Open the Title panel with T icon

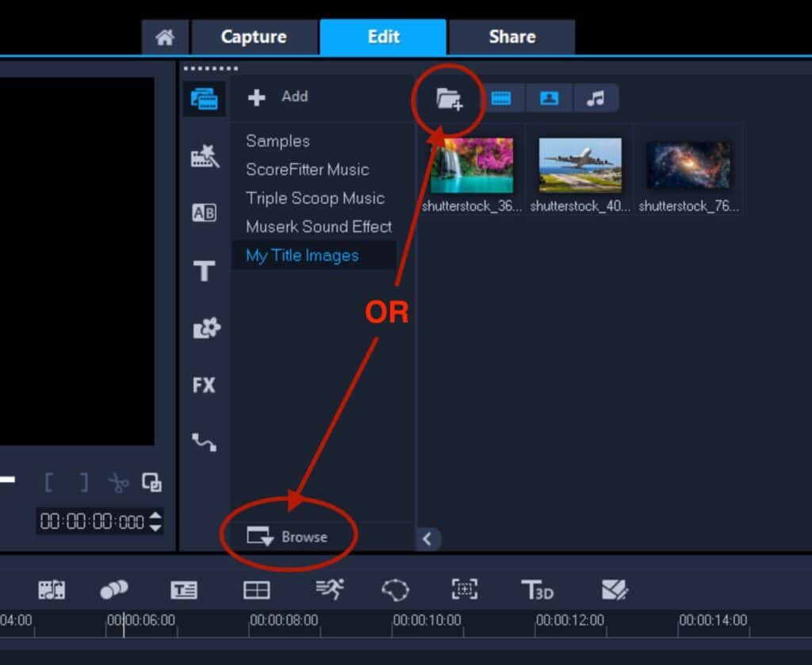tap(205, 271)
